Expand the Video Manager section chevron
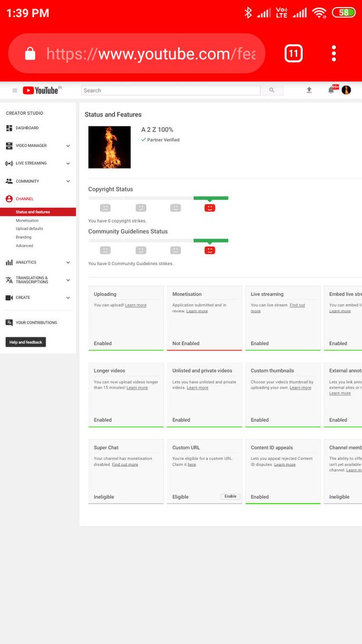The width and height of the screenshot is (362, 644). pyautogui.click(x=68, y=146)
